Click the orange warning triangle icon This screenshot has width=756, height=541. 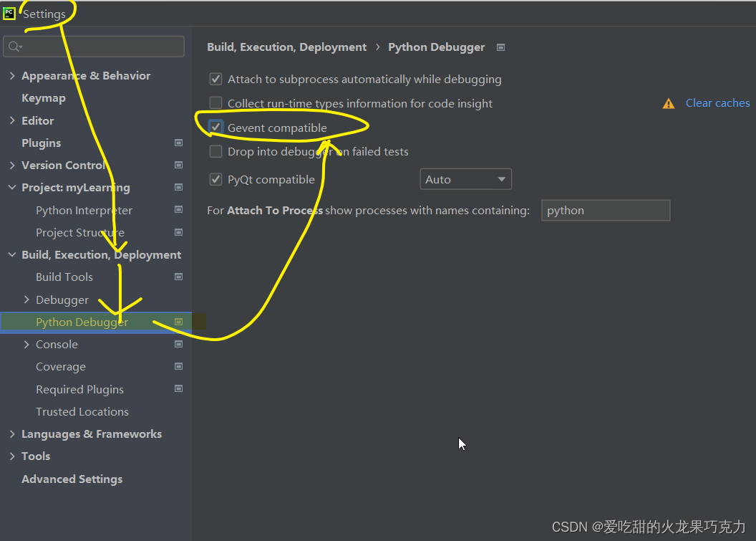669,103
